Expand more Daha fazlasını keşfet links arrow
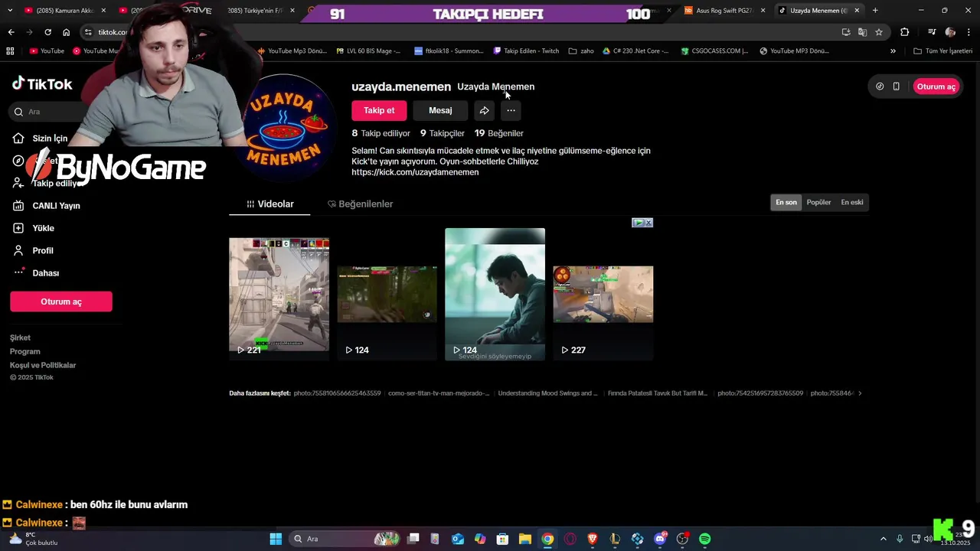This screenshot has width=980, height=551. click(860, 393)
